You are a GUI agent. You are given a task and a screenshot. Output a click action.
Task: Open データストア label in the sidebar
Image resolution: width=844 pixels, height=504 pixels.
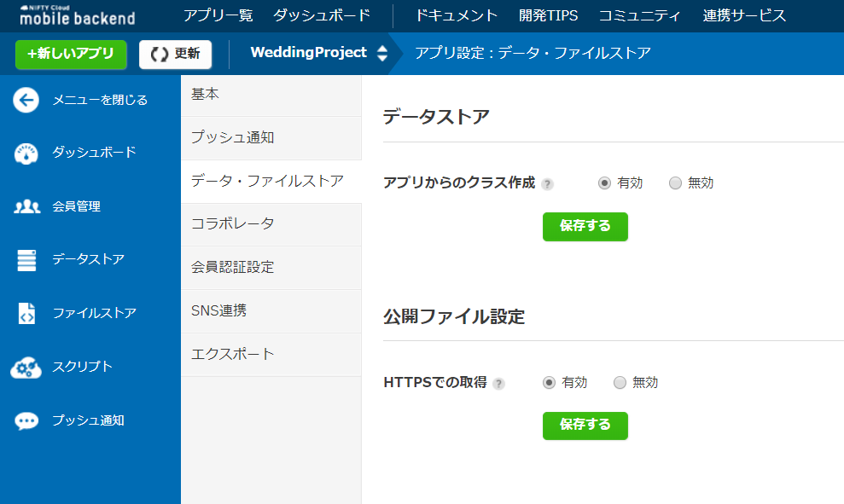tap(88, 259)
